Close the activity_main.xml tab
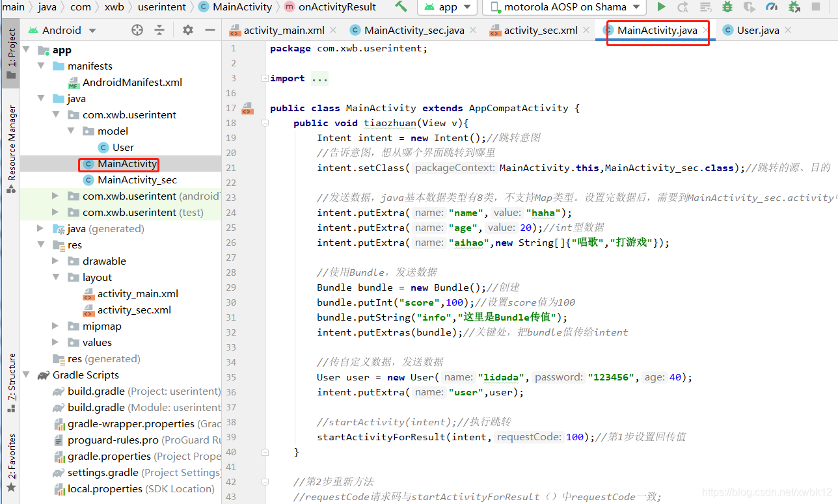Viewport: 838px width, 504px height. (x=333, y=31)
